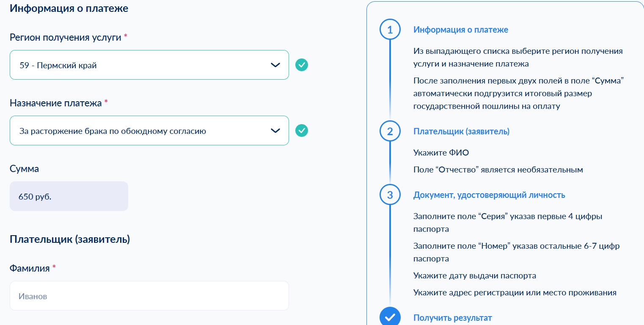Go to 'Информация о платеже' step title
Screen dimensions: 644x325
pos(460,30)
